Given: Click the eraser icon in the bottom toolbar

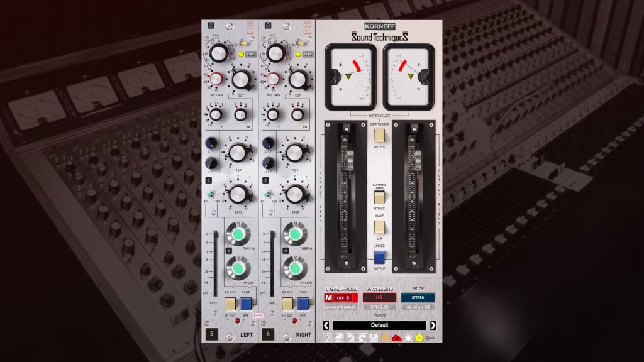Looking at the screenshot, I should [339, 337].
